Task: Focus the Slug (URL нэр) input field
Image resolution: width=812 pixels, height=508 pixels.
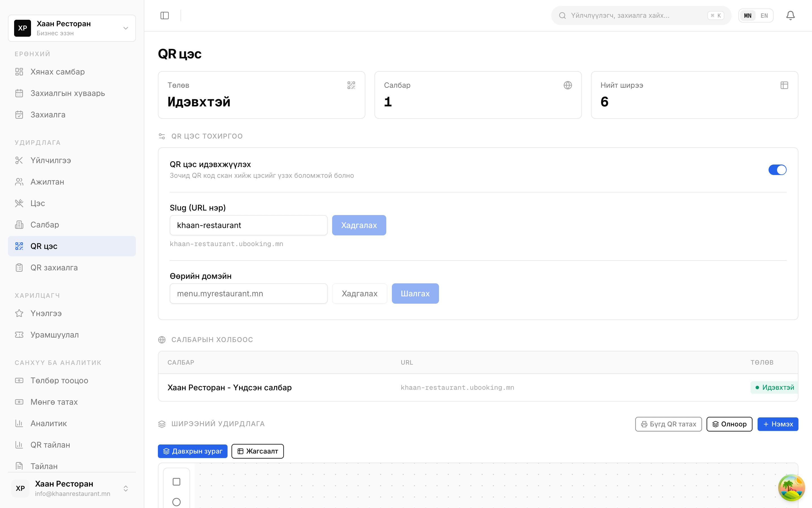Action: coord(249,225)
